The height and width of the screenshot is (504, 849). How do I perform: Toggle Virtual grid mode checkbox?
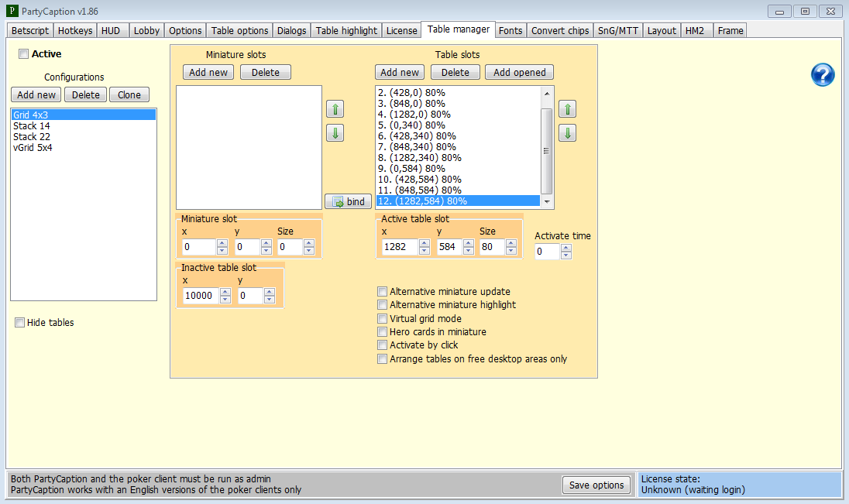pyautogui.click(x=382, y=319)
